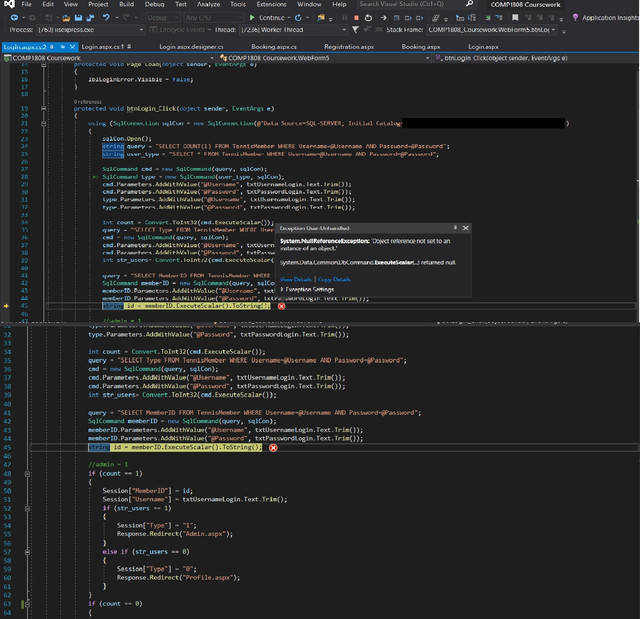Collapse the if (count == 0) block at line 63
The height and width of the screenshot is (619, 640).
click(27, 603)
